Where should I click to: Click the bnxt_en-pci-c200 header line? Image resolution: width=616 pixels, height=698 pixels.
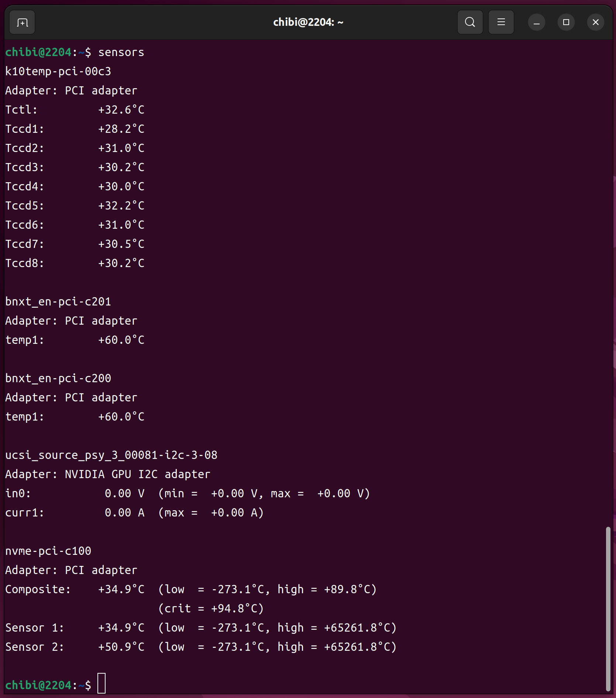pyautogui.click(x=58, y=379)
